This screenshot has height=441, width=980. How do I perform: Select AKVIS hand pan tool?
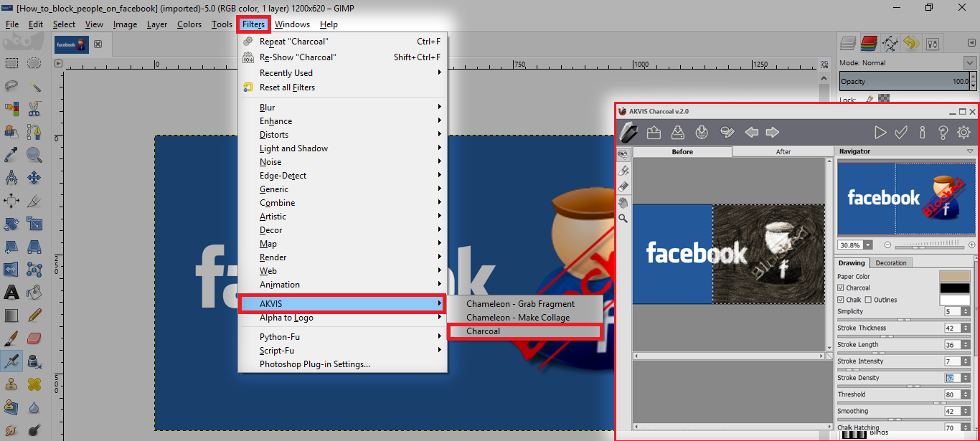[x=623, y=203]
